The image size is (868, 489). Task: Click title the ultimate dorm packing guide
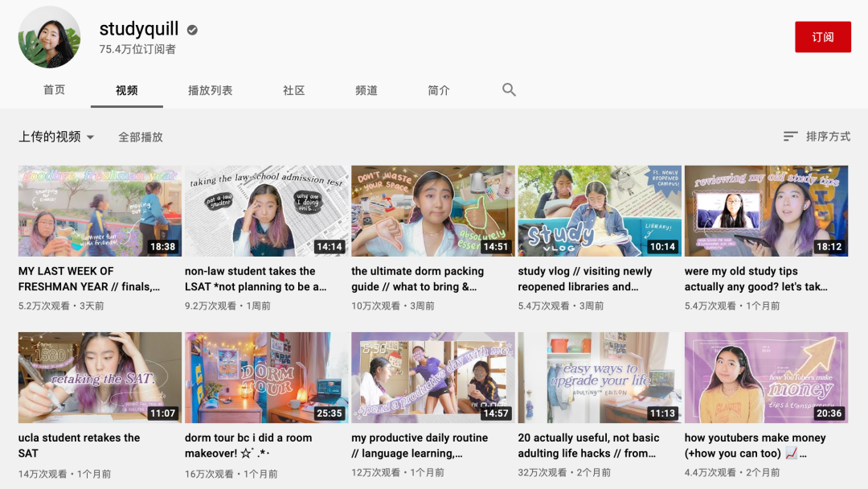[x=417, y=278]
